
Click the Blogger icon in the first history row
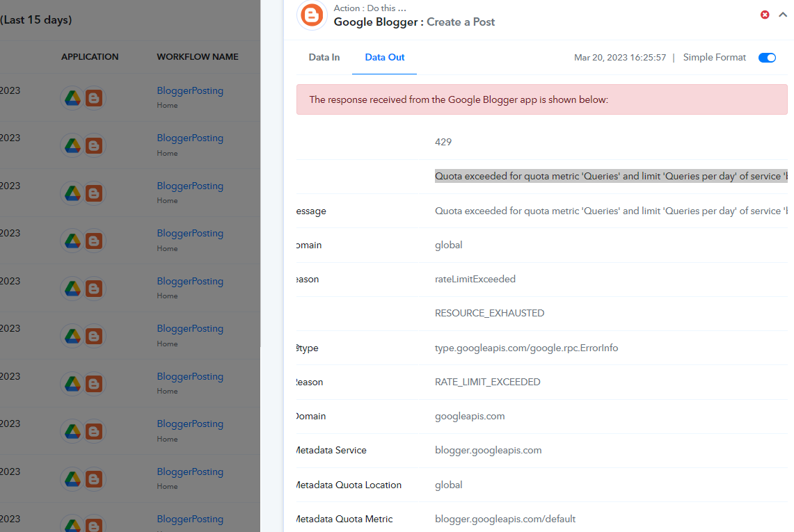(x=94, y=97)
